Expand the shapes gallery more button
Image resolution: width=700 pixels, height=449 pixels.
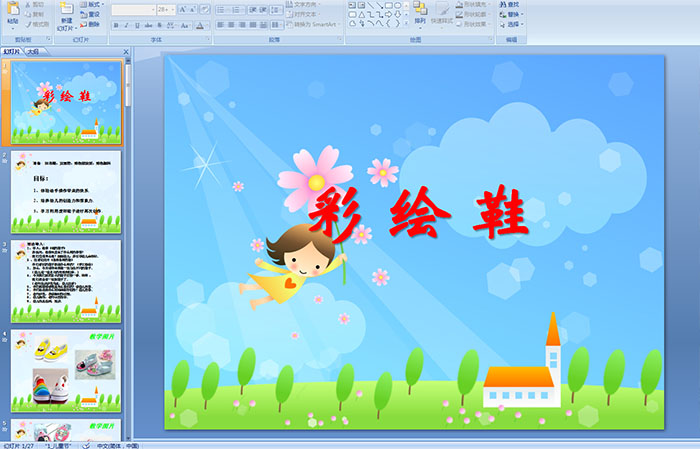point(406,24)
